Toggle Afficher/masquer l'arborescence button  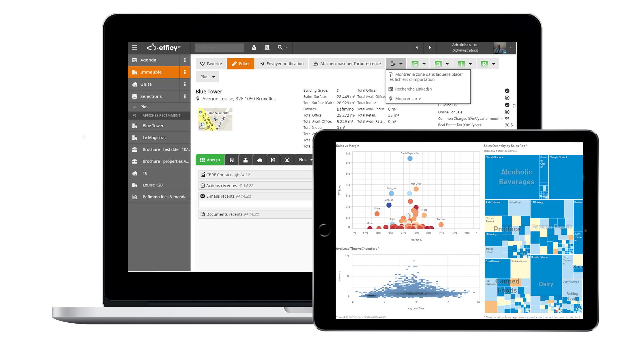348,64
